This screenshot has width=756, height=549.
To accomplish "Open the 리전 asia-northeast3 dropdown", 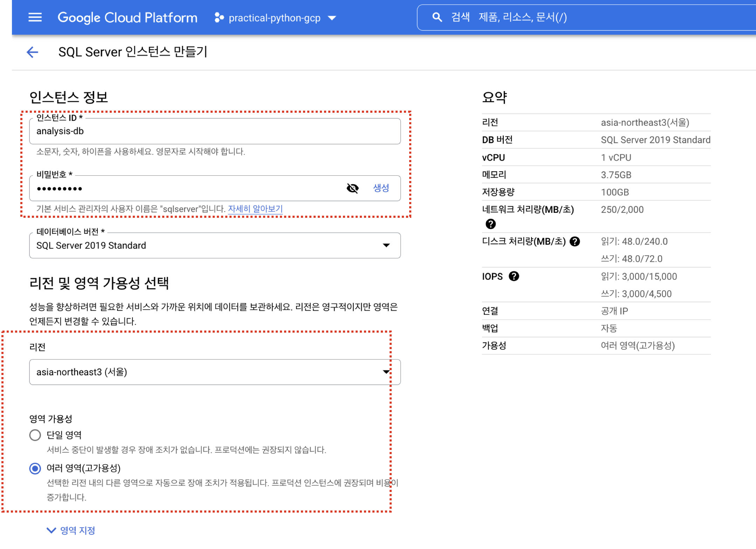I will pos(214,372).
